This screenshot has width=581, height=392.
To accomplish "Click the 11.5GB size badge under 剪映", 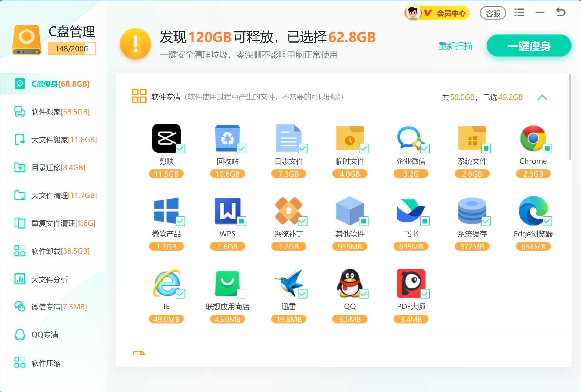I will click(166, 174).
